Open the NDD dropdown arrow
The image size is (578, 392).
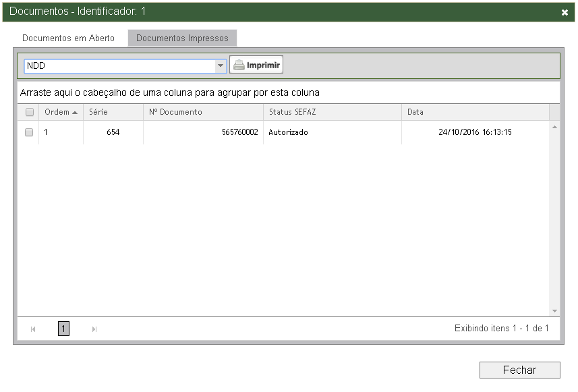(221, 65)
